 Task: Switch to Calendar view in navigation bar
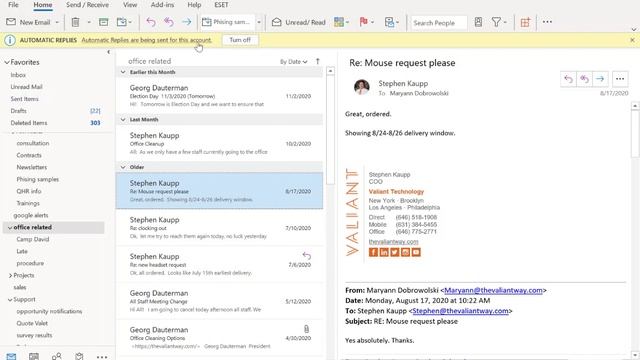point(34,356)
